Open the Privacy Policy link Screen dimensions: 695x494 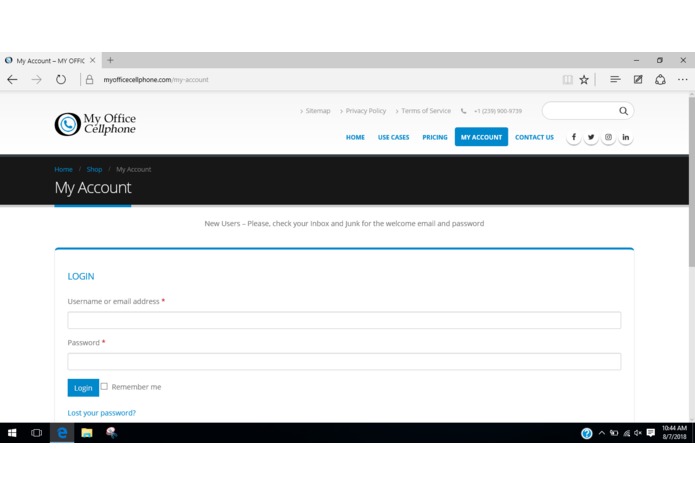(x=366, y=111)
